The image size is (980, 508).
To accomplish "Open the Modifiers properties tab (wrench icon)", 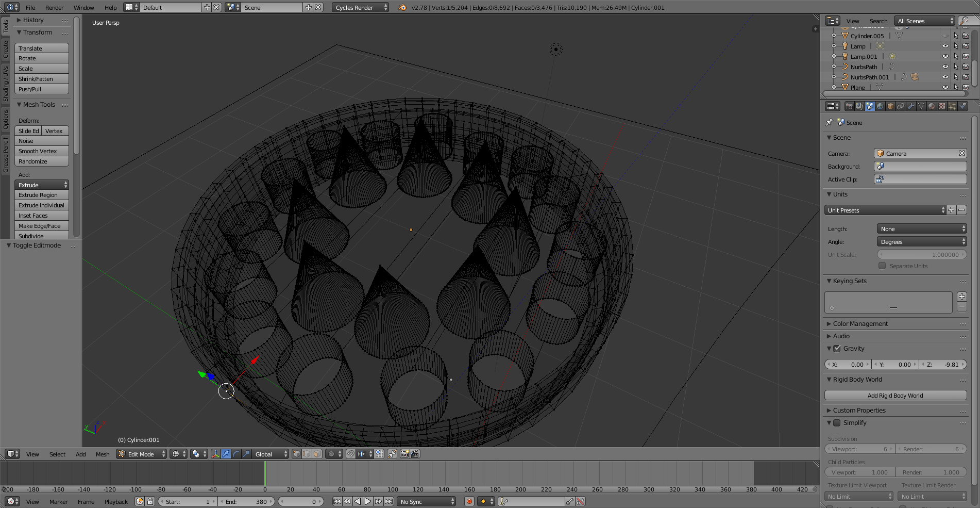I will click(911, 106).
